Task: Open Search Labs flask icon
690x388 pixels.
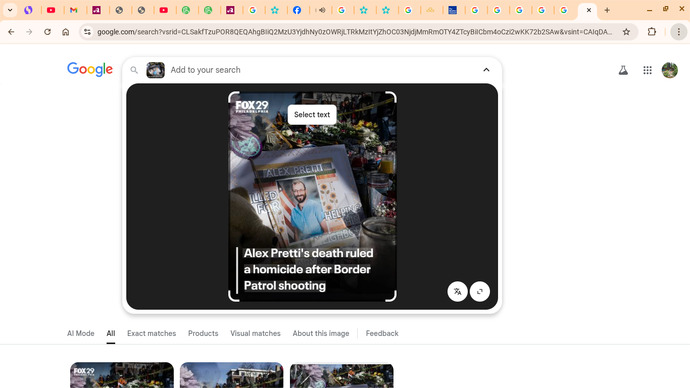Action: (623, 70)
